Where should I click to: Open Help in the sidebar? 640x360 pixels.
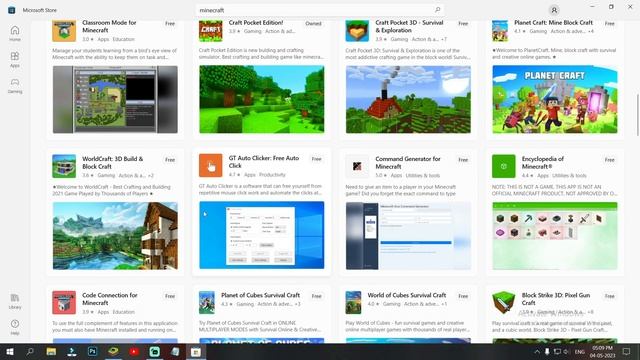click(x=15, y=327)
